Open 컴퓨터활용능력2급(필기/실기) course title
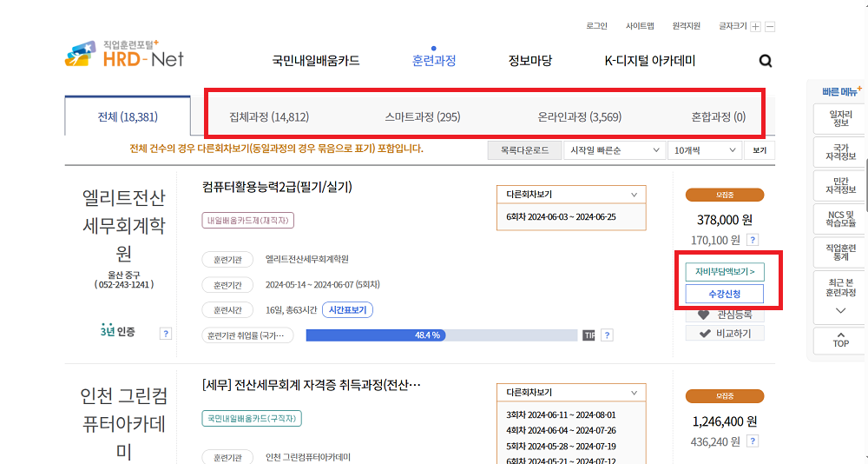The image size is (868, 464). [x=277, y=187]
